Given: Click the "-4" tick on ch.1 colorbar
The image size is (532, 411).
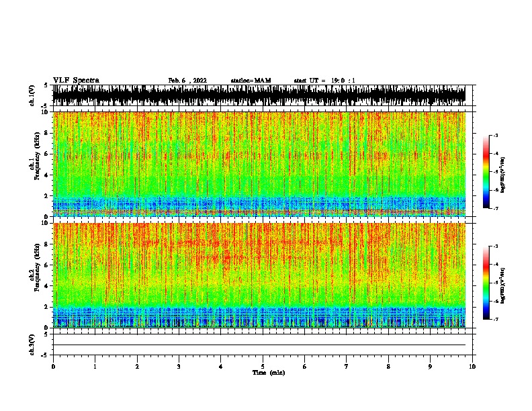Looking at the screenshot, I should tap(495, 153).
